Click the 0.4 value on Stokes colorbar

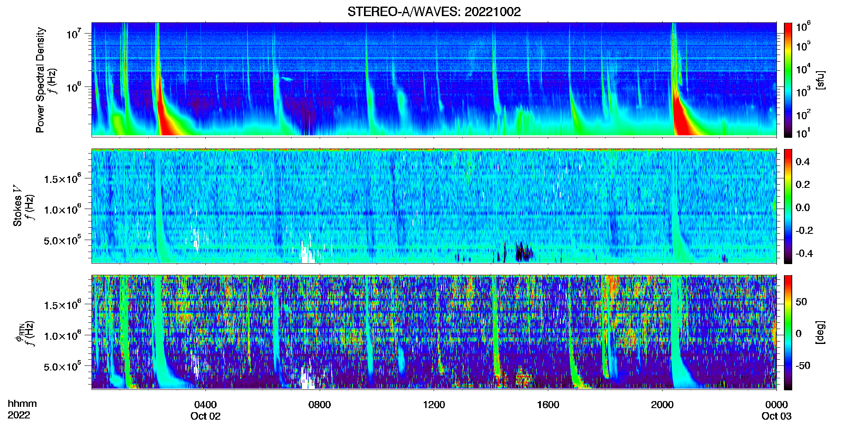(x=803, y=162)
